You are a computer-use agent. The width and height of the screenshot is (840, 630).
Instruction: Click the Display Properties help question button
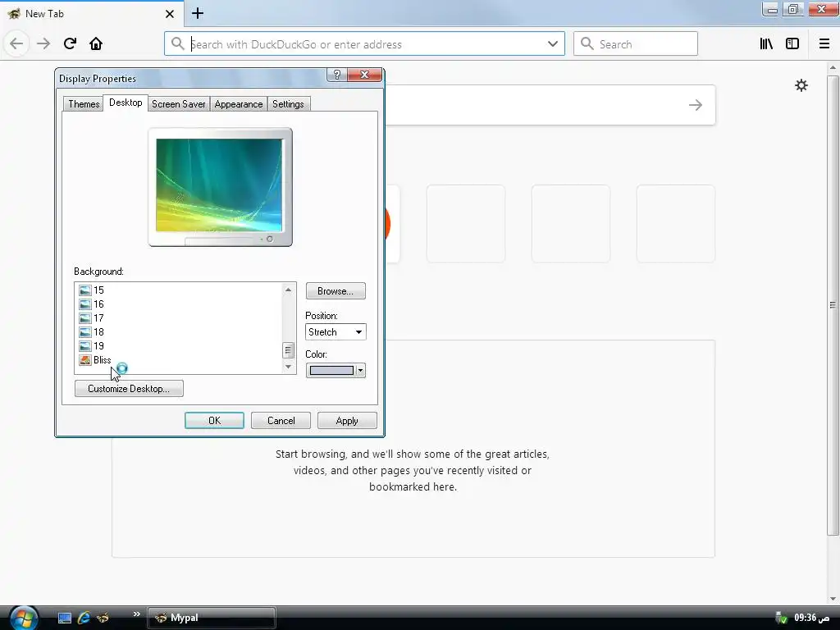point(337,75)
